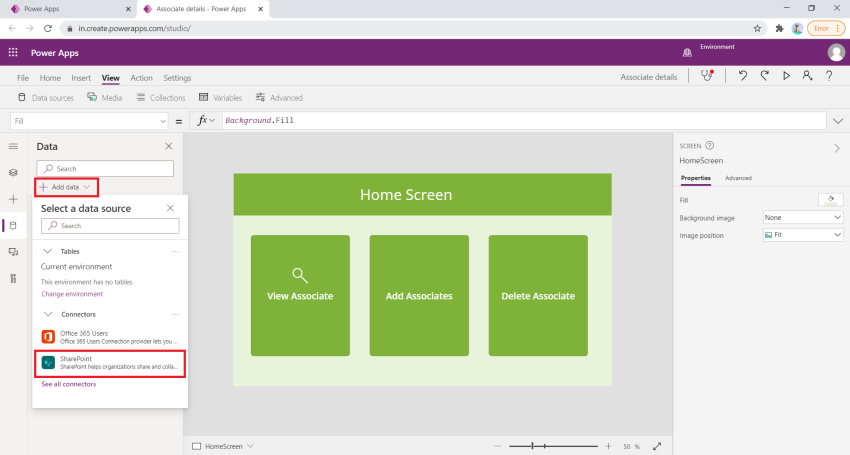The width and height of the screenshot is (850, 455).
Task: Open the File menu
Action: [23, 78]
